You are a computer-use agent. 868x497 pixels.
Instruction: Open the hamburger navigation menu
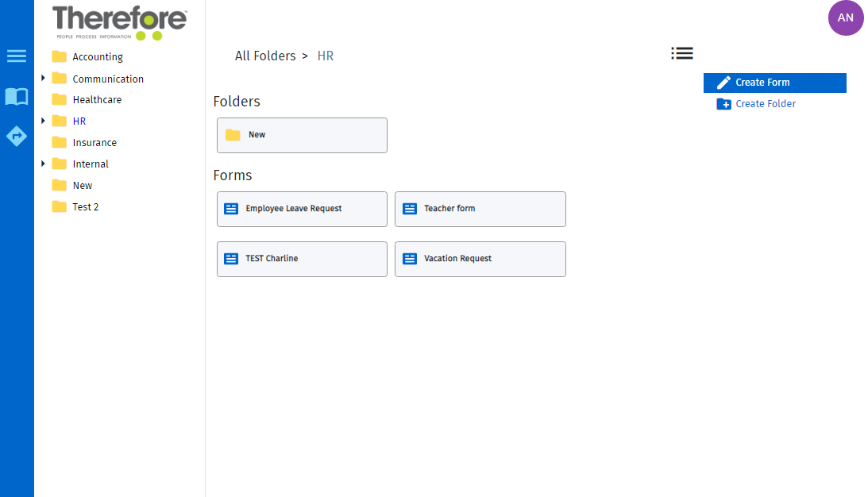pos(17,56)
